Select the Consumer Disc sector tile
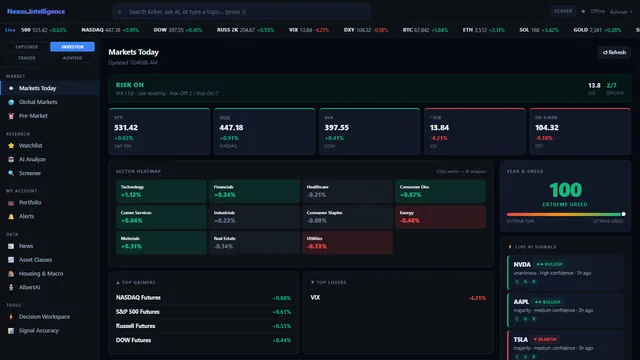Image resolution: width=640 pixels, height=360 pixels. (440, 191)
